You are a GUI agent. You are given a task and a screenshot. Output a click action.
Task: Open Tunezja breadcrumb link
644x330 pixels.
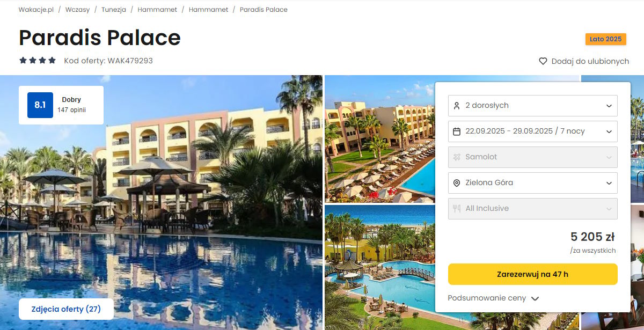114,10
